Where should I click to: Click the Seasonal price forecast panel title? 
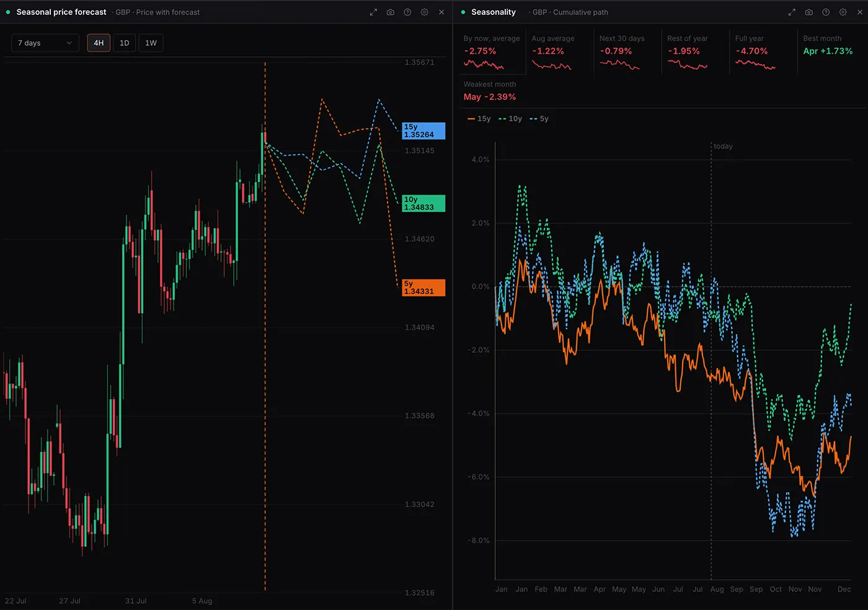[x=61, y=12]
